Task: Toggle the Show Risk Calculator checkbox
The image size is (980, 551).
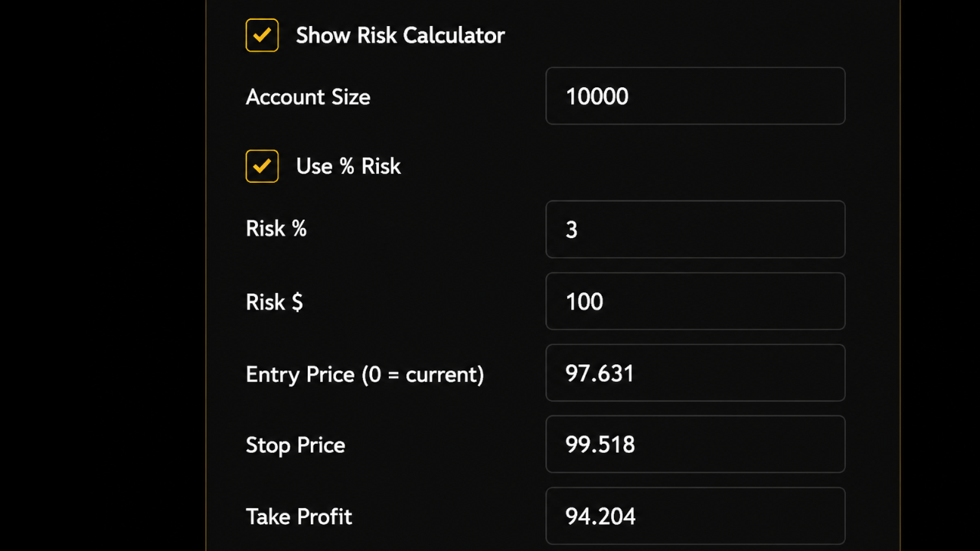Action: (262, 35)
